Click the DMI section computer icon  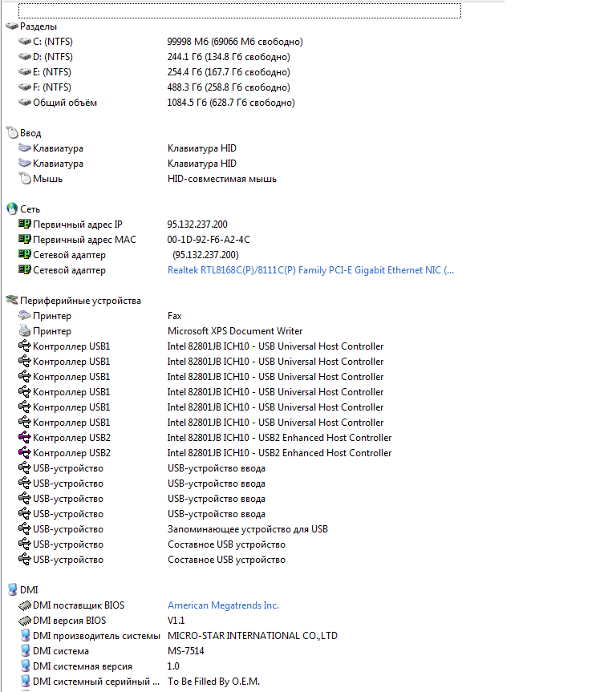click(12, 589)
